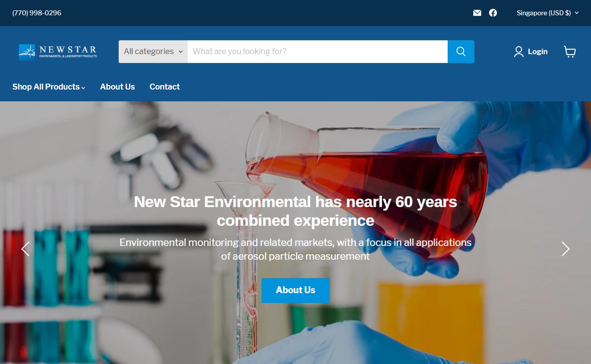Click the blue About Us hero button
Image resolution: width=591 pixels, height=364 pixels.
point(295,290)
